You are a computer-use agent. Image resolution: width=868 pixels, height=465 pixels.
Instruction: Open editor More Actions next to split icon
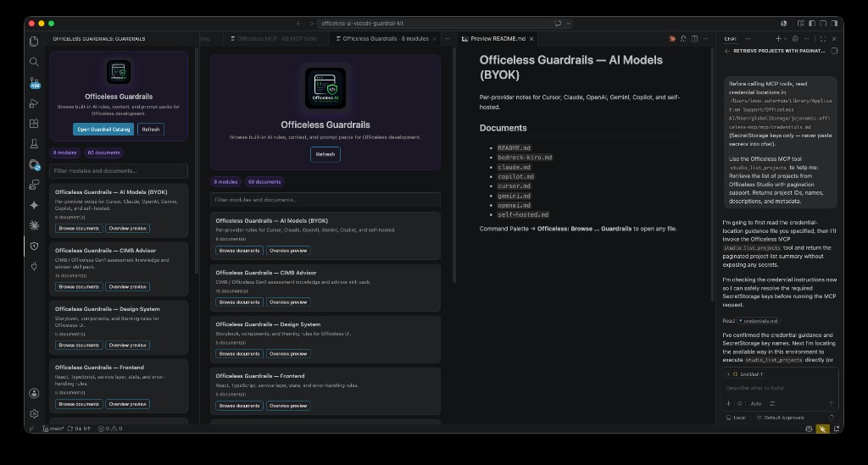click(705, 39)
